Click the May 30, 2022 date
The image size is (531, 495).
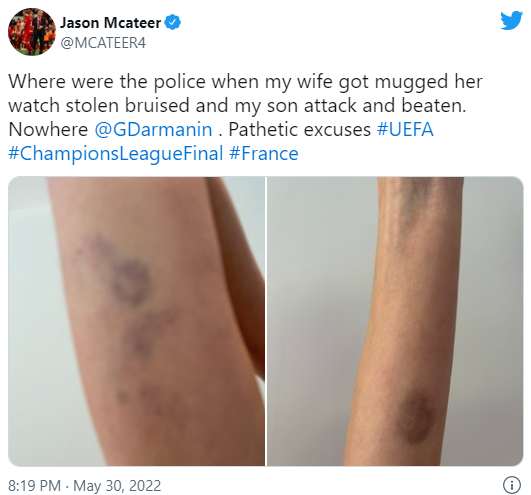[x=117, y=486]
